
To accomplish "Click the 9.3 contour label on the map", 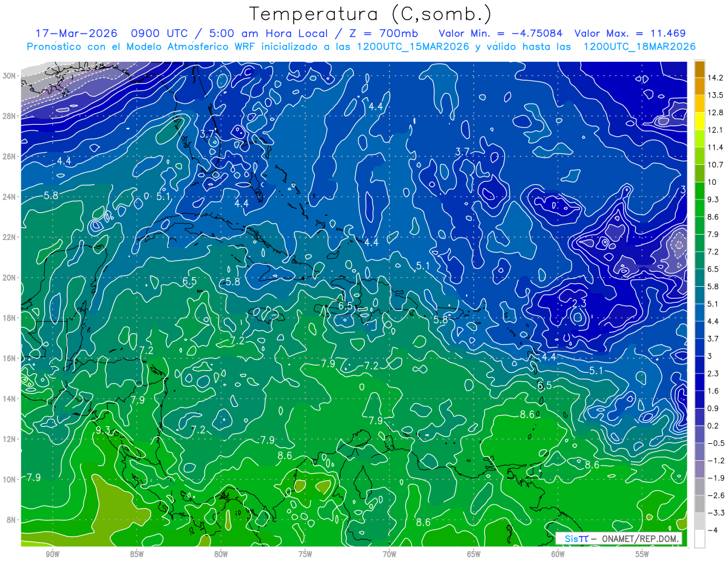I will click(103, 430).
